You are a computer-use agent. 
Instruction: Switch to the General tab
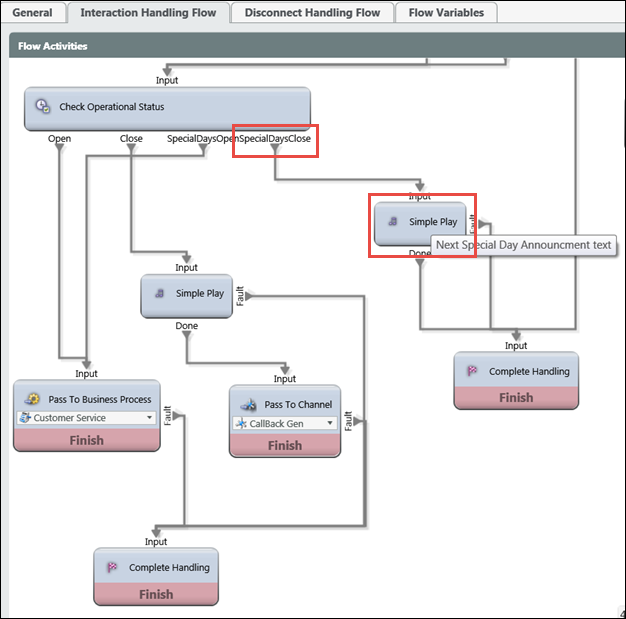coord(32,13)
